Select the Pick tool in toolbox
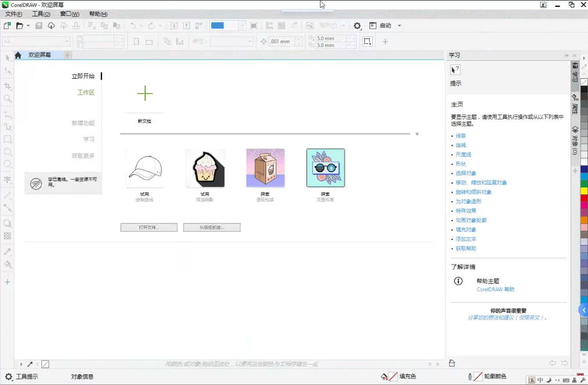The height and width of the screenshot is (385, 588). tap(7, 58)
